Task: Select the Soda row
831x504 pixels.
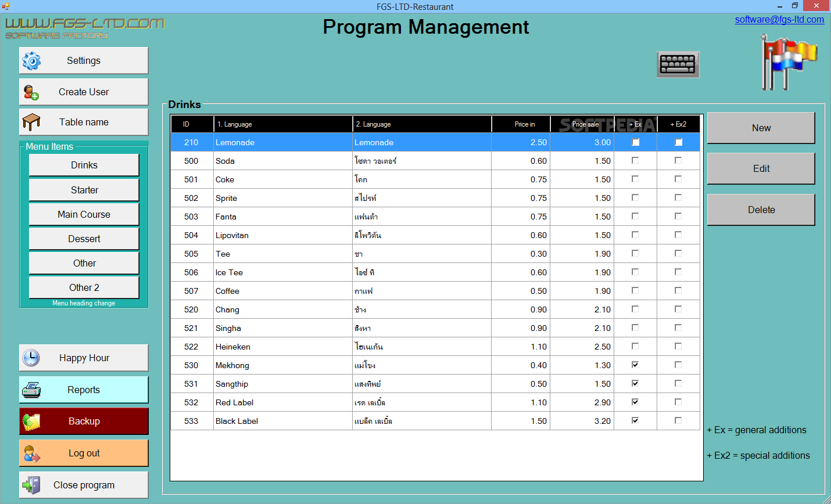Action: [435, 161]
